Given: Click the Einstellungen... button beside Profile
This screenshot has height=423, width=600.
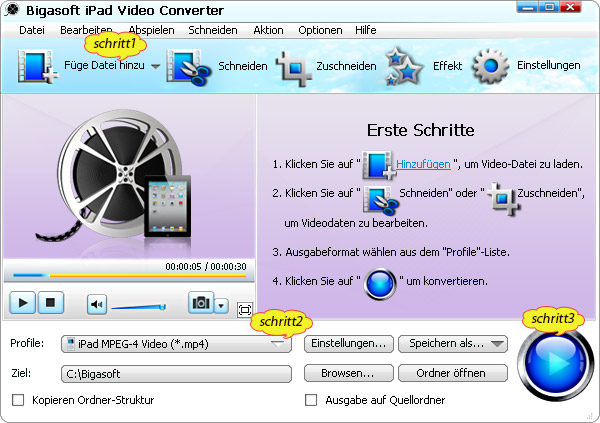Looking at the screenshot, I should pos(349,343).
